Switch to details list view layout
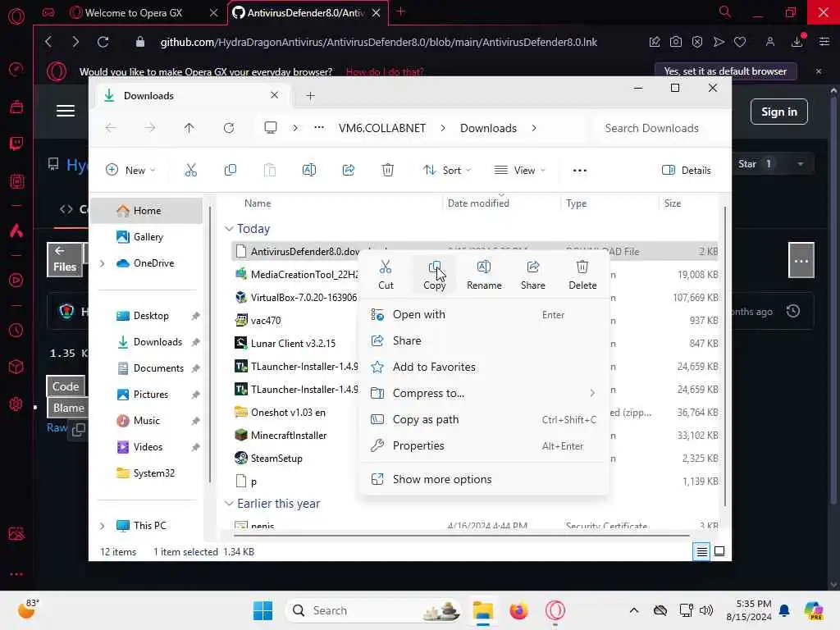The image size is (840, 630). coord(702,551)
